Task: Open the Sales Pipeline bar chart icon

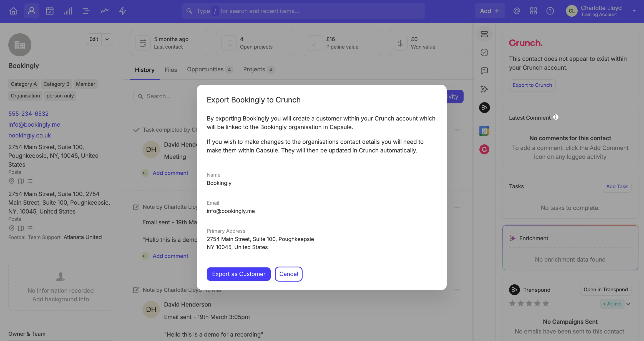Action: point(68,11)
